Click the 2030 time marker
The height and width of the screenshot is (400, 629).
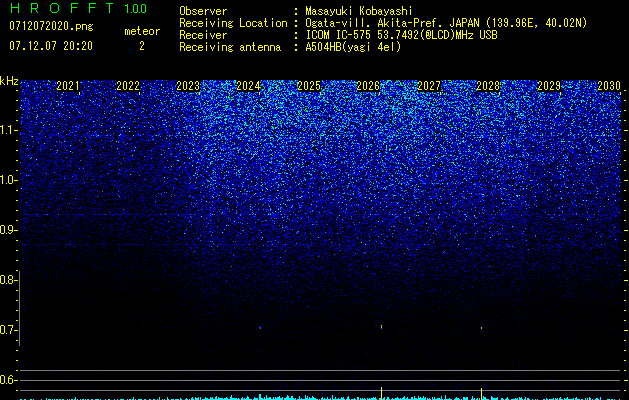click(x=609, y=86)
